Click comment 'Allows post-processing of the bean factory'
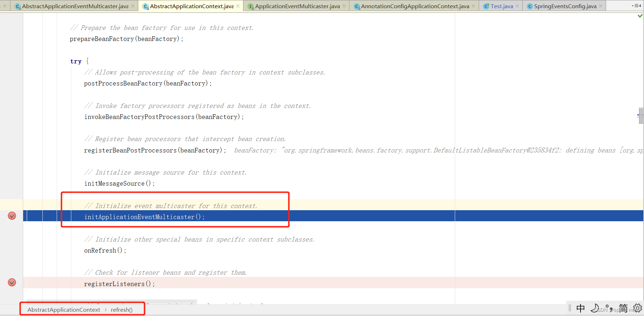644x316 pixels. coord(205,72)
